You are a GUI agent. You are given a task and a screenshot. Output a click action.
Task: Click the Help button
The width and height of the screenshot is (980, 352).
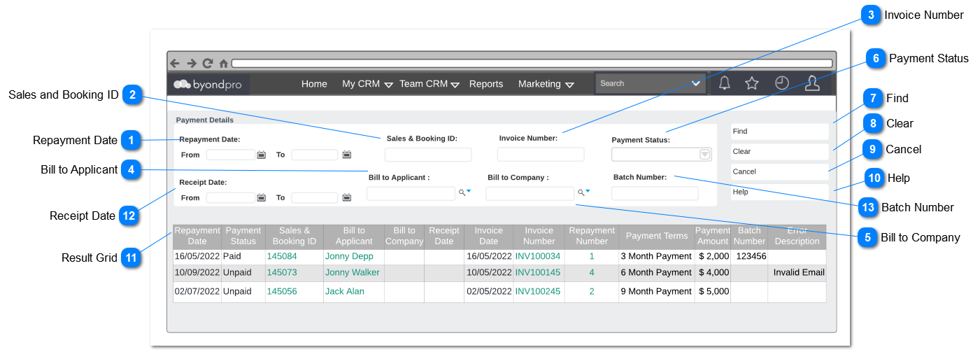click(780, 192)
